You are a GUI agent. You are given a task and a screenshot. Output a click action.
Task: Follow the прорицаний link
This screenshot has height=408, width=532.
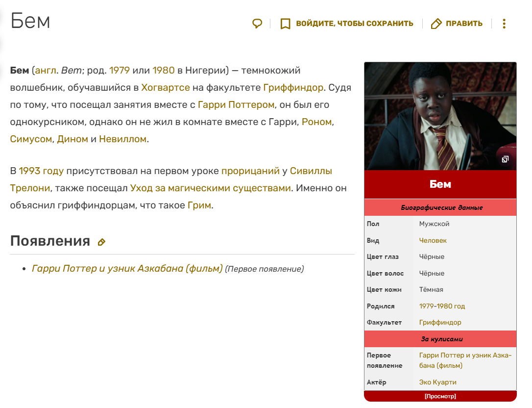click(x=250, y=171)
